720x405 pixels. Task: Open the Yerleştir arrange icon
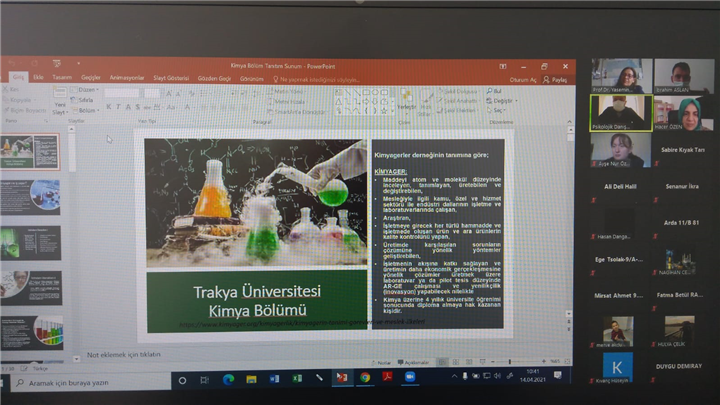tap(406, 96)
